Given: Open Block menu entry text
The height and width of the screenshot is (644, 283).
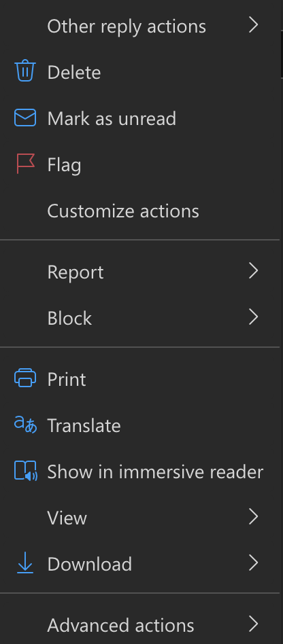Looking at the screenshot, I should (x=69, y=319).
